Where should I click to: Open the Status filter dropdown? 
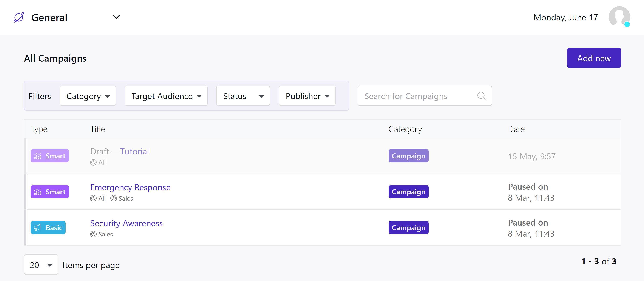(243, 96)
